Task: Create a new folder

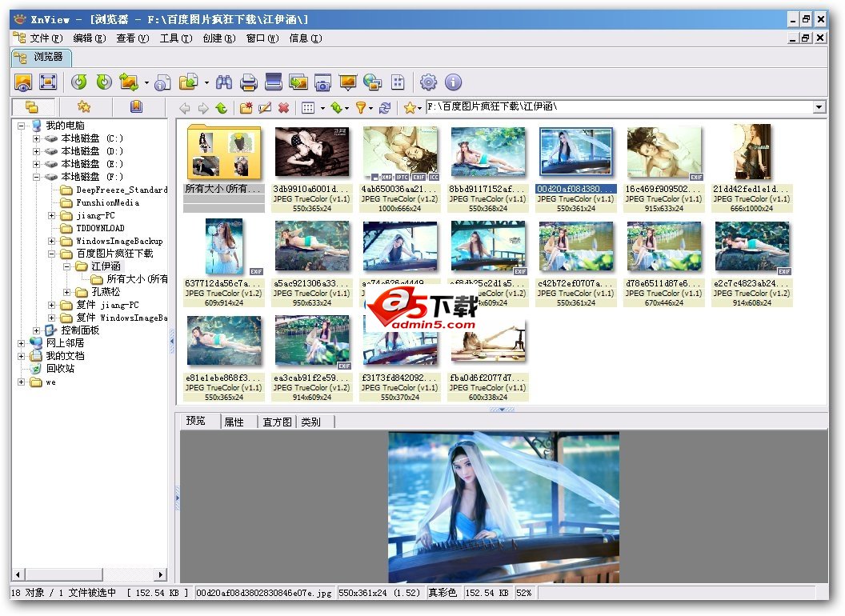Action: 245,107
